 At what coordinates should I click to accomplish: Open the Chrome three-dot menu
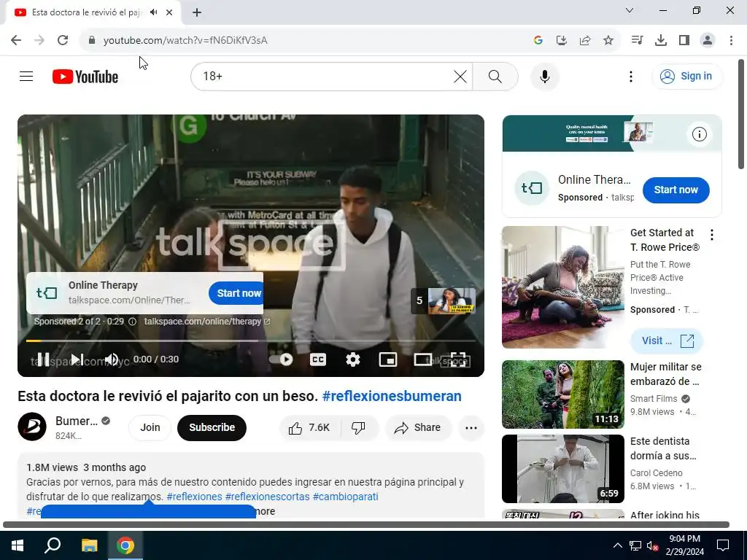(731, 40)
